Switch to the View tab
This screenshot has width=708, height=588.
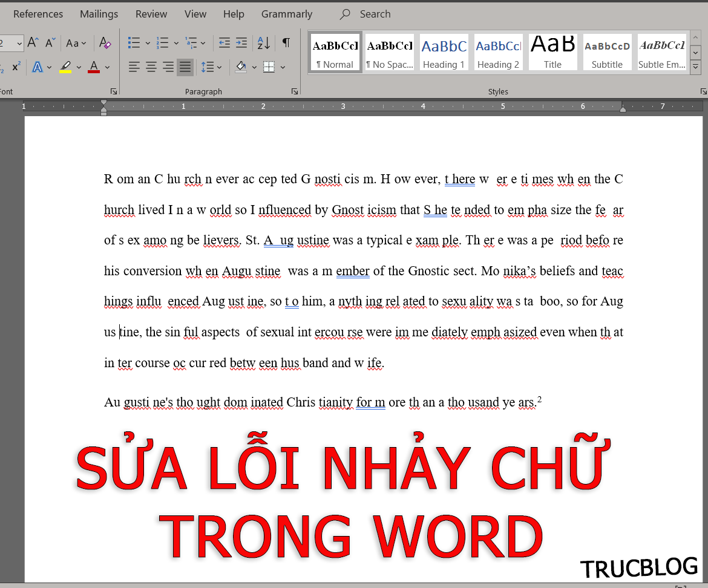tap(195, 14)
